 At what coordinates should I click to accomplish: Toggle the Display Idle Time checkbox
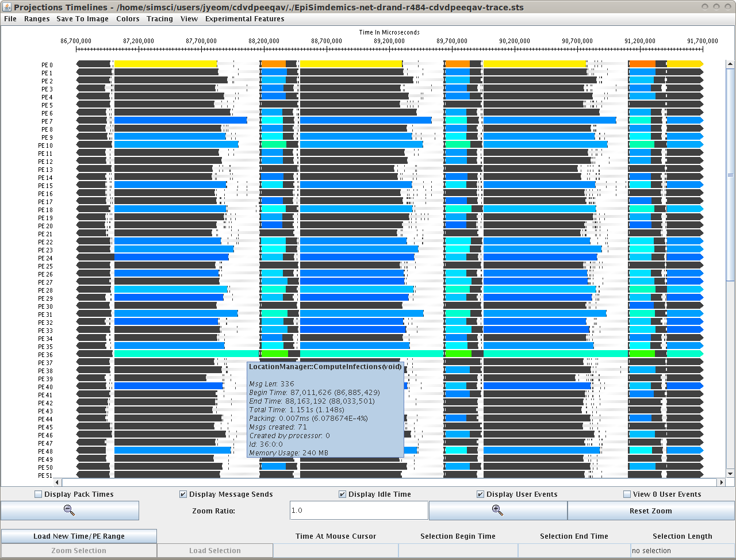click(x=343, y=494)
